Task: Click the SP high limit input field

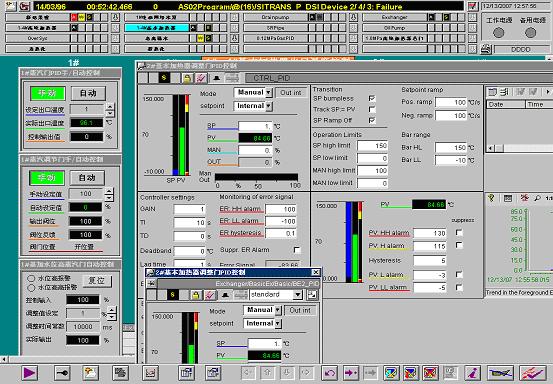Action: click(372, 146)
